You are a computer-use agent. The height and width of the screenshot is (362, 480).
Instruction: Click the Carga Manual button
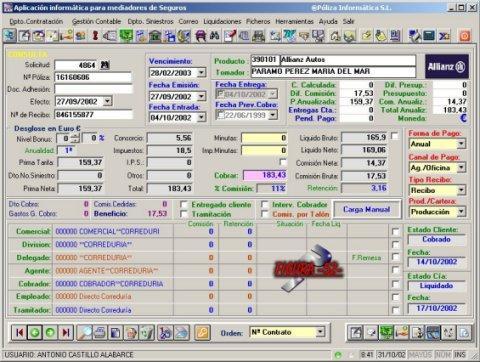coord(366,209)
